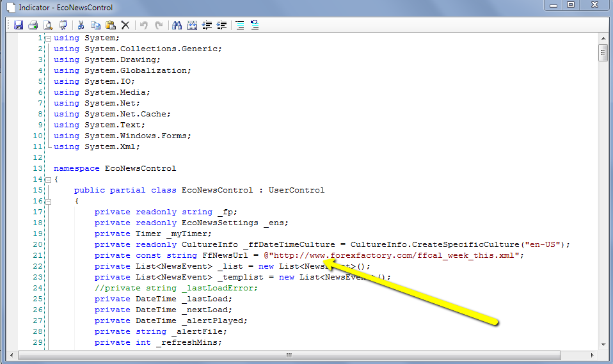The image size is (613, 364).
Task: Click the horizontal scrollbar left arrow
Action: [x=12, y=355]
